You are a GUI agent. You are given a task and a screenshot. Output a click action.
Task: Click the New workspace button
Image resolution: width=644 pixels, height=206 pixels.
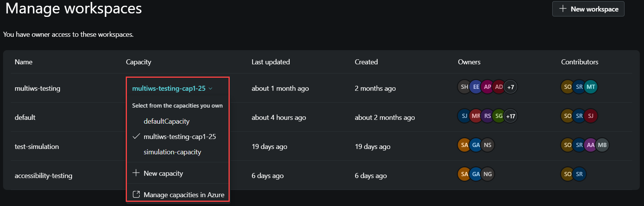tap(588, 9)
